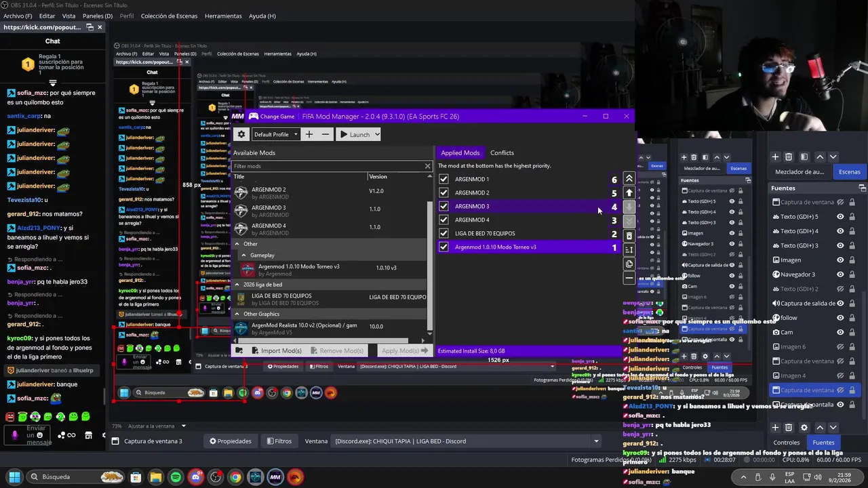Screen dimensions: 868x488
Task: Move source up arrow below Fuentes list
Action: pyautogui.click(x=820, y=428)
